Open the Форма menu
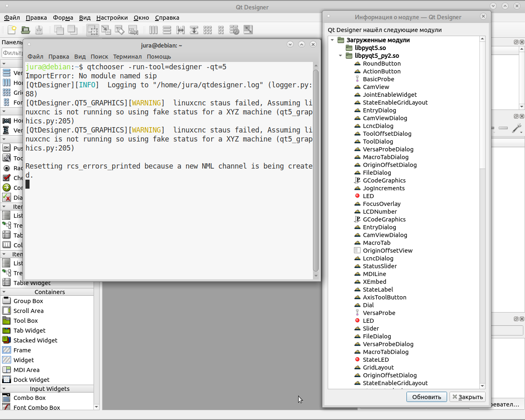The height and width of the screenshot is (420, 525). 63,18
